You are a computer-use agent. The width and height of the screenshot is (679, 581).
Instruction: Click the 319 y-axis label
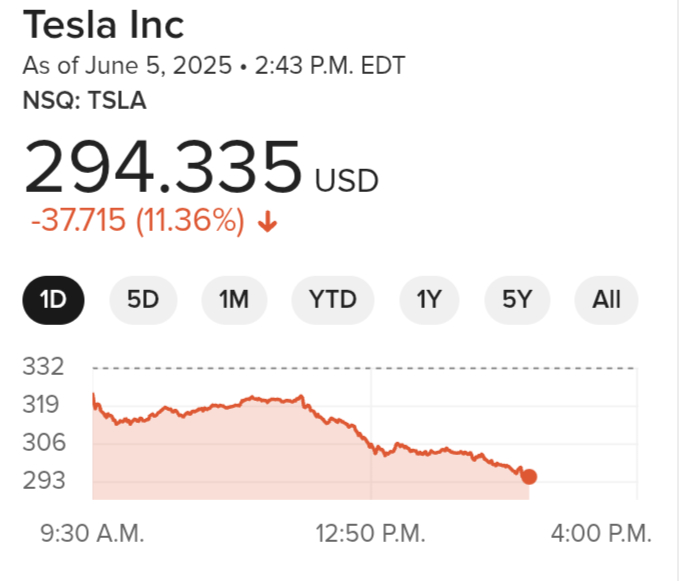tap(42, 405)
